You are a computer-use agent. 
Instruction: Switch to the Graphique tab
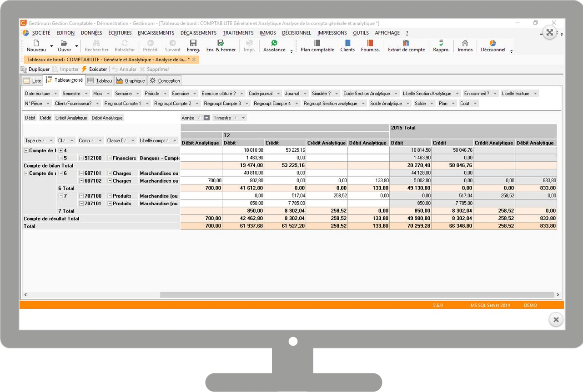(131, 80)
